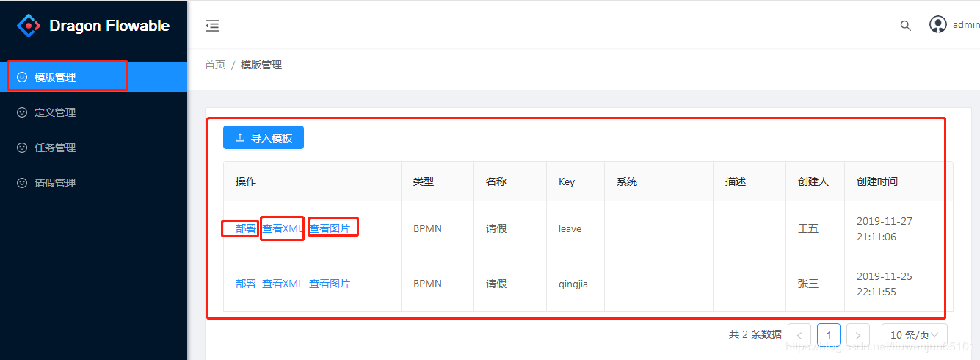Click the 2019-11-25 22:11:55 timestamp

(x=885, y=284)
